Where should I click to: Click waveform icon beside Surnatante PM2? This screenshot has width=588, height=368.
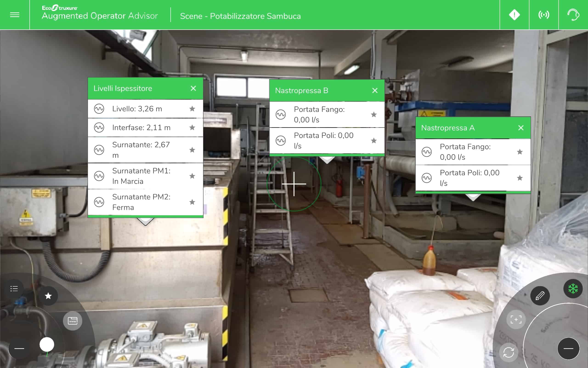(x=99, y=202)
